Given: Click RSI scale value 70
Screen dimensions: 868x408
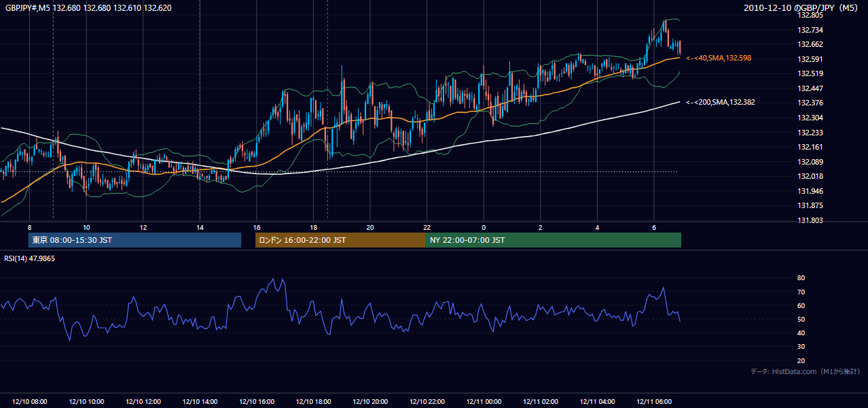Looking at the screenshot, I should (801, 292).
